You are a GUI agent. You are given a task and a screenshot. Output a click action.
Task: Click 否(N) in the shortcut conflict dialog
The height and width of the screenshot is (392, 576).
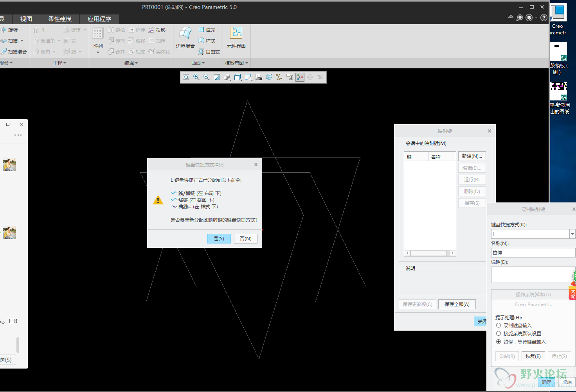pos(245,238)
